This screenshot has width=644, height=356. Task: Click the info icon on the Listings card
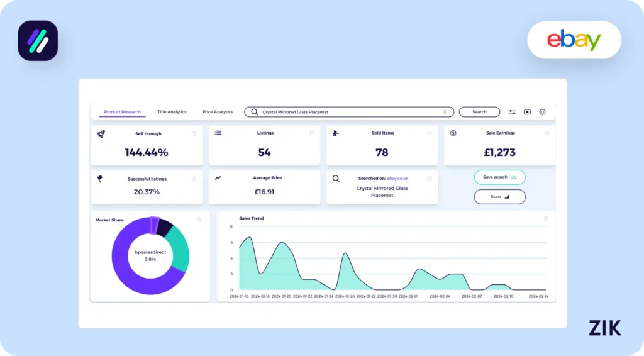pos(311,133)
